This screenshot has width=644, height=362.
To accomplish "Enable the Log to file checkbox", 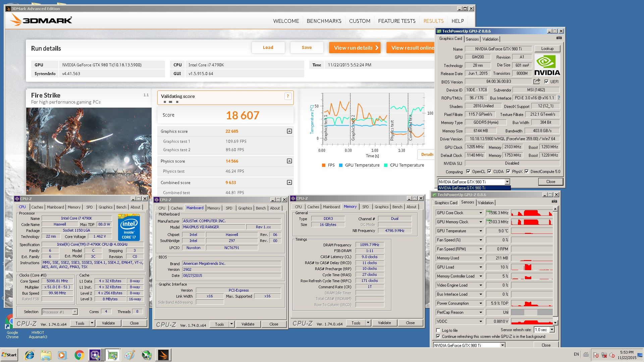I will 438,330.
